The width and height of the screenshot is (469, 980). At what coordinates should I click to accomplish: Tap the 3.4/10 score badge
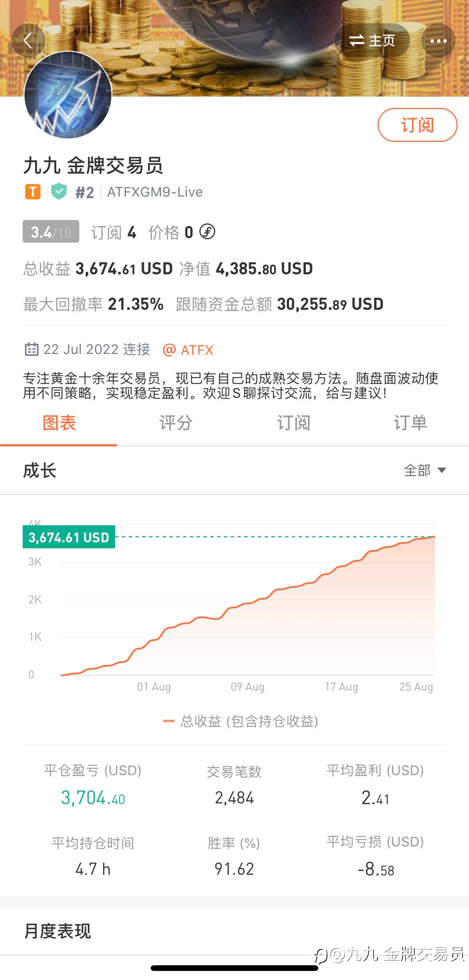pos(51,232)
